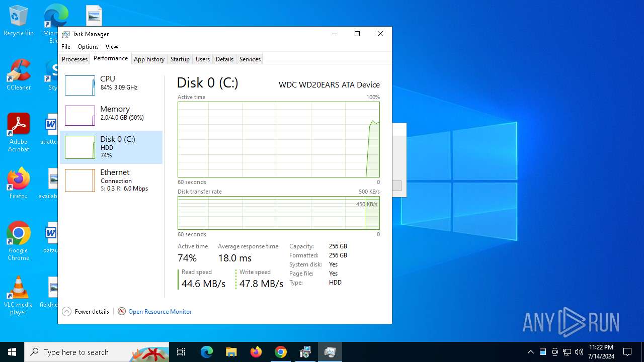Open the Recycle Bin desktop icon

tap(19, 21)
